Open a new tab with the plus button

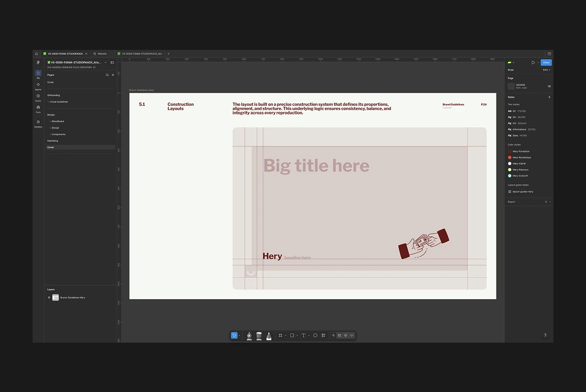tap(169, 54)
